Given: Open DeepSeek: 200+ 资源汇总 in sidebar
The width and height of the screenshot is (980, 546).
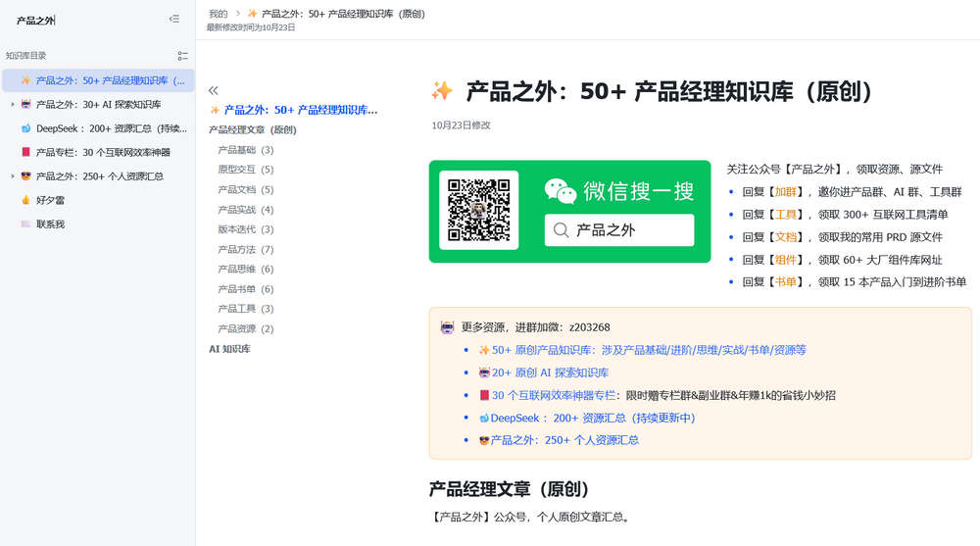Looking at the screenshot, I should click(x=99, y=128).
